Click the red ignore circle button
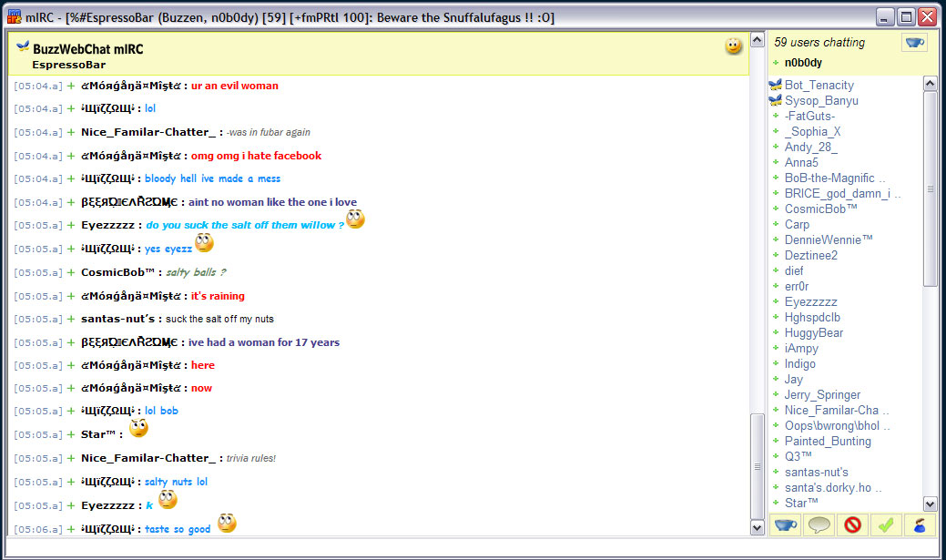 pos(852,525)
